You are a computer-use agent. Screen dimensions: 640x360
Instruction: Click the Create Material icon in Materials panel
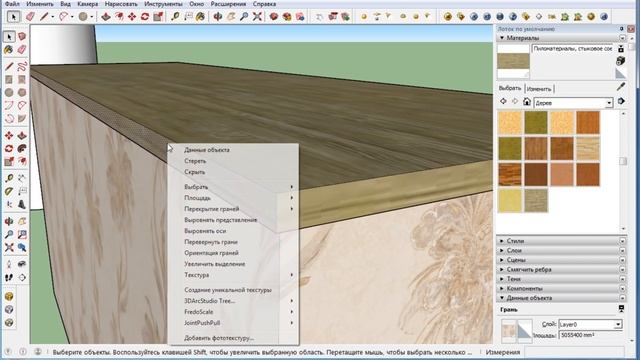coord(621,61)
